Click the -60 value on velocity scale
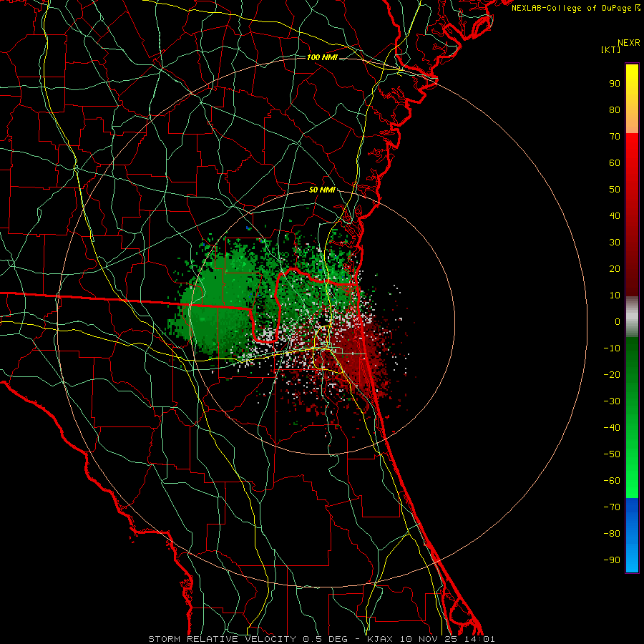Image resolution: width=644 pixels, height=644 pixels. coord(612,481)
